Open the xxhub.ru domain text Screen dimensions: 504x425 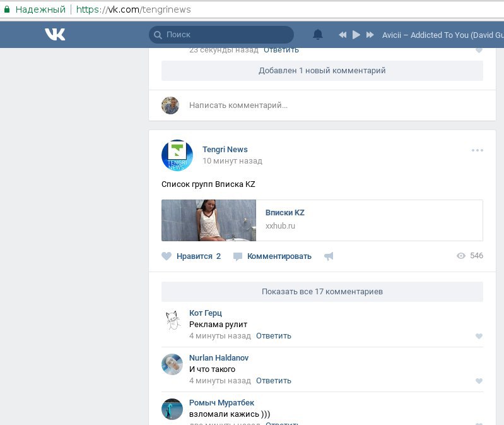280,226
